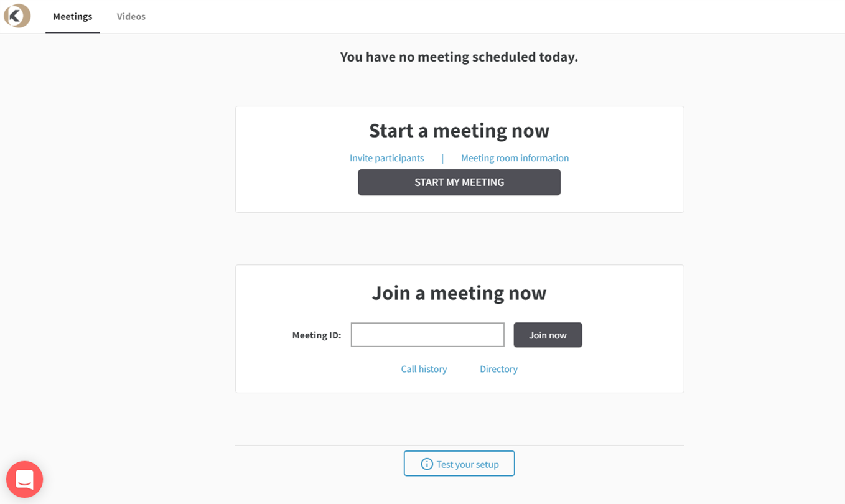Click the no meeting scheduled today message
845x504 pixels.
[x=459, y=57]
